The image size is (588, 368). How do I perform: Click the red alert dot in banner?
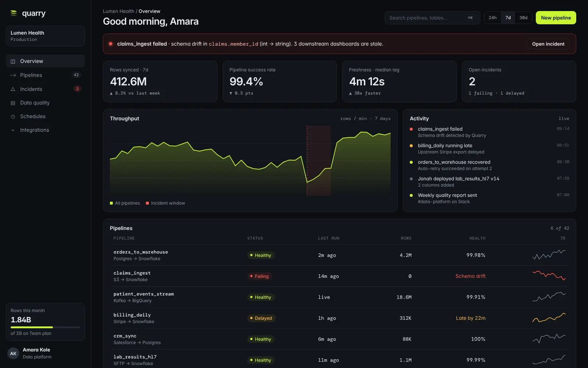point(111,44)
